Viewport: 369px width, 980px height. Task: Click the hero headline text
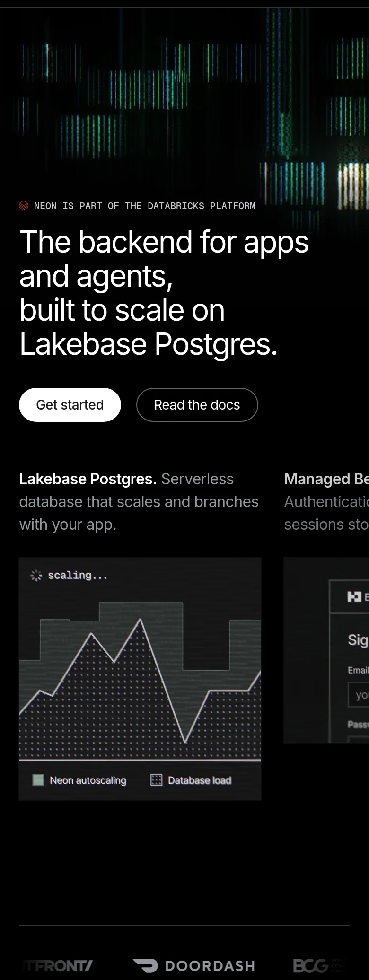click(164, 293)
